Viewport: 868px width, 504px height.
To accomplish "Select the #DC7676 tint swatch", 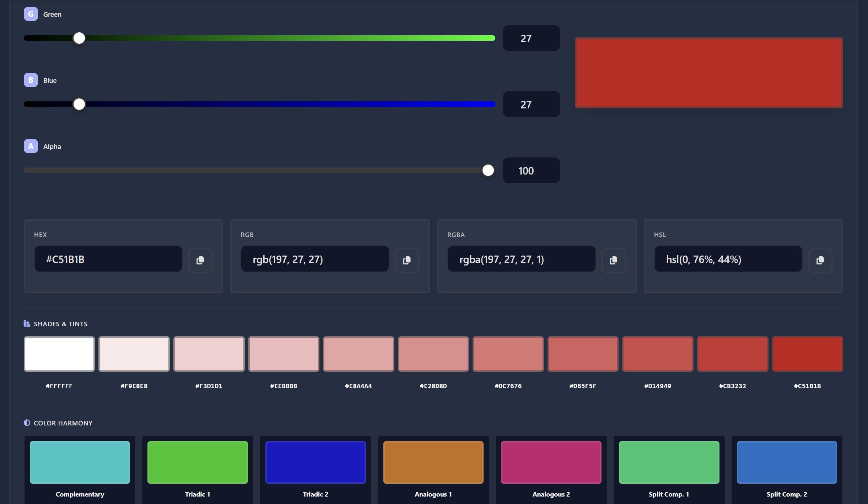I will click(x=507, y=354).
